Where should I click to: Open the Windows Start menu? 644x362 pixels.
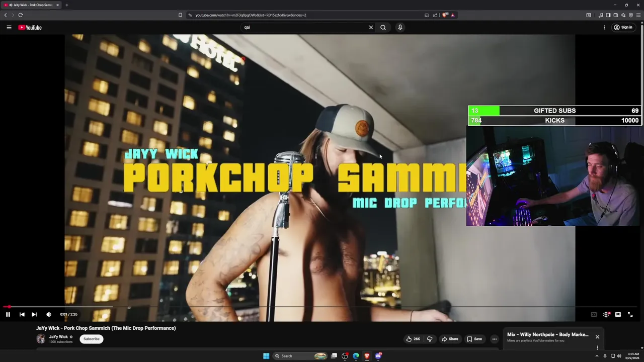[266, 356]
